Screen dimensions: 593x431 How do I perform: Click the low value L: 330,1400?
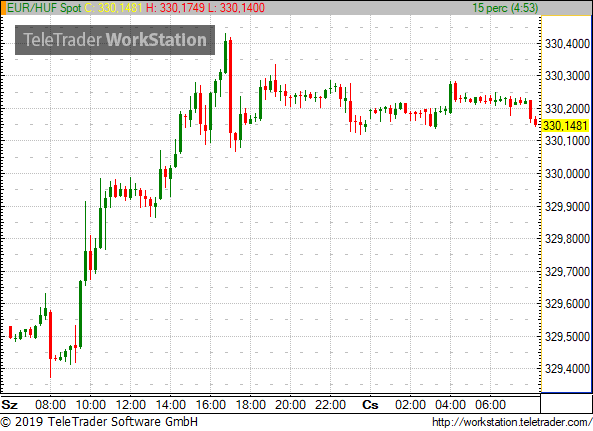pos(236,8)
